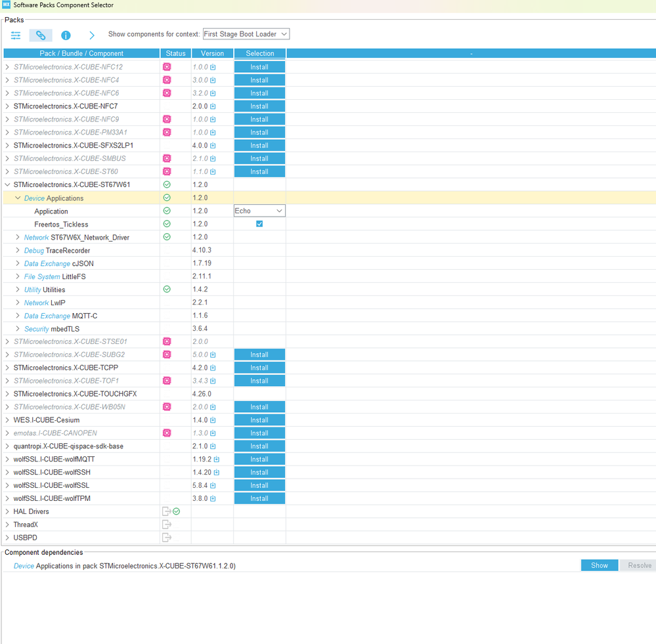Expand the HAL Drivers row
656x644 pixels.
click(7, 511)
